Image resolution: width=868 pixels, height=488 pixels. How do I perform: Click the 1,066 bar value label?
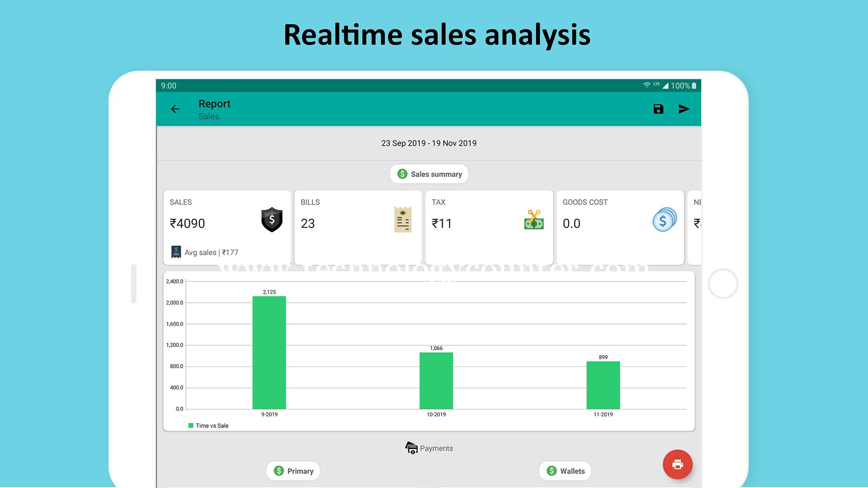point(436,348)
